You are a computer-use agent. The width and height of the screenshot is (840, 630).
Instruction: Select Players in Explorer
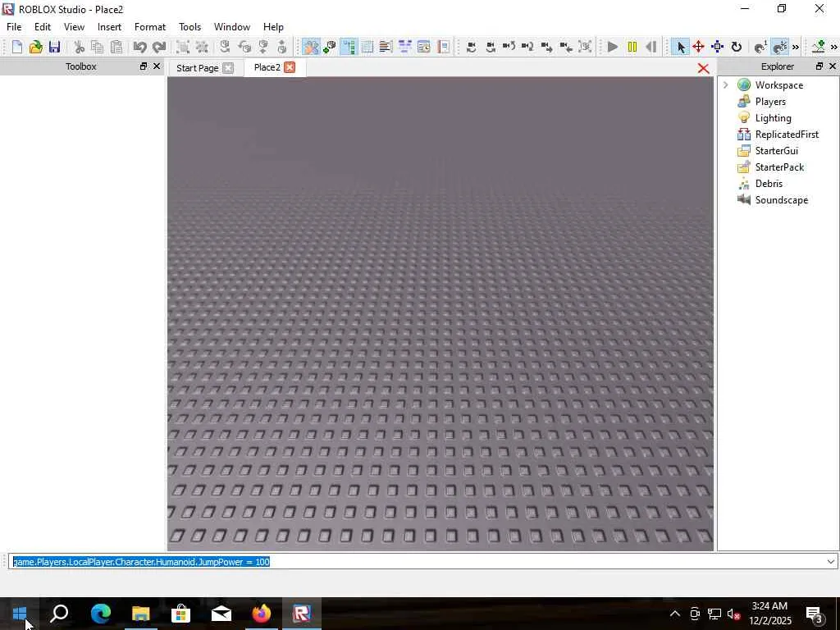(x=770, y=101)
